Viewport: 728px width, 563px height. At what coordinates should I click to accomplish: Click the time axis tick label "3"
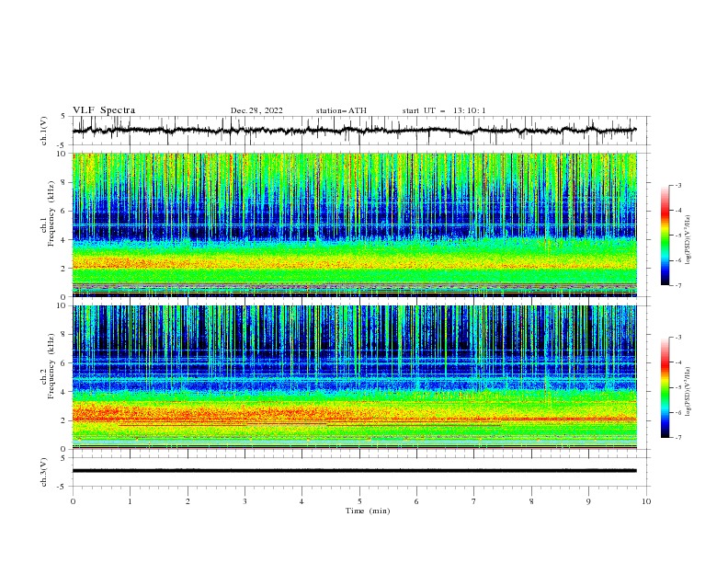pyautogui.click(x=245, y=501)
